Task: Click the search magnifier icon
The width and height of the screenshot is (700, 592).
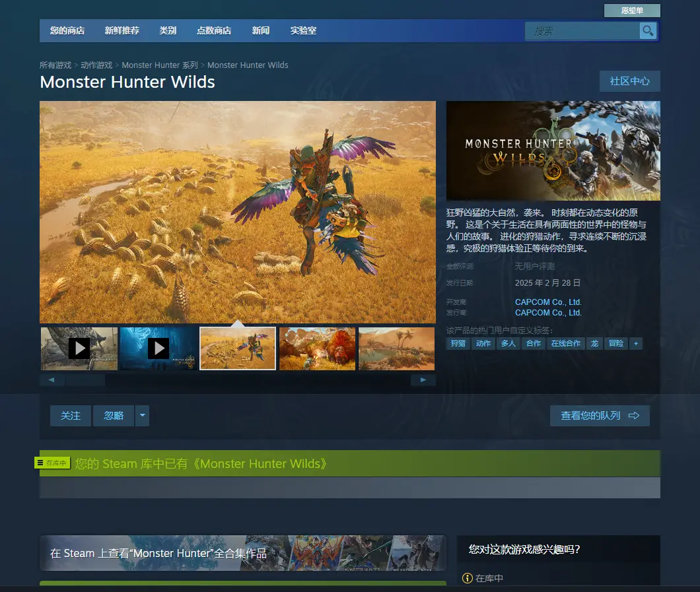Action: point(647,31)
